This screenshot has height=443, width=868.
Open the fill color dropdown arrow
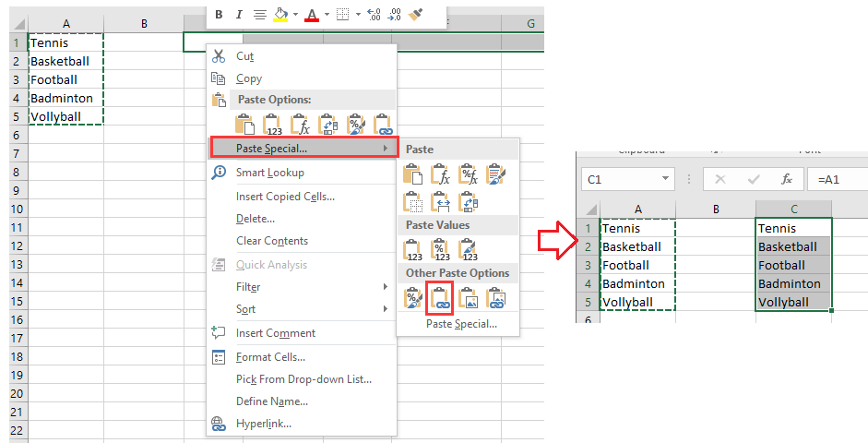(x=295, y=15)
